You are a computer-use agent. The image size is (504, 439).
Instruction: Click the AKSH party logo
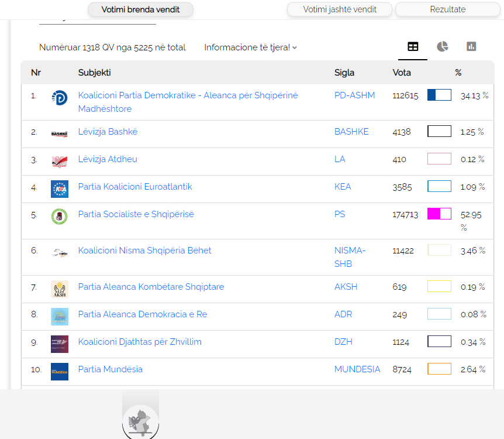(x=59, y=289)
